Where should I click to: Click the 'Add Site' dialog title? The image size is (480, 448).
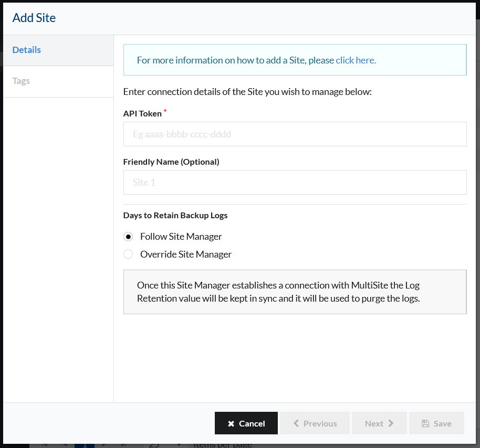(x=34, y=18)
